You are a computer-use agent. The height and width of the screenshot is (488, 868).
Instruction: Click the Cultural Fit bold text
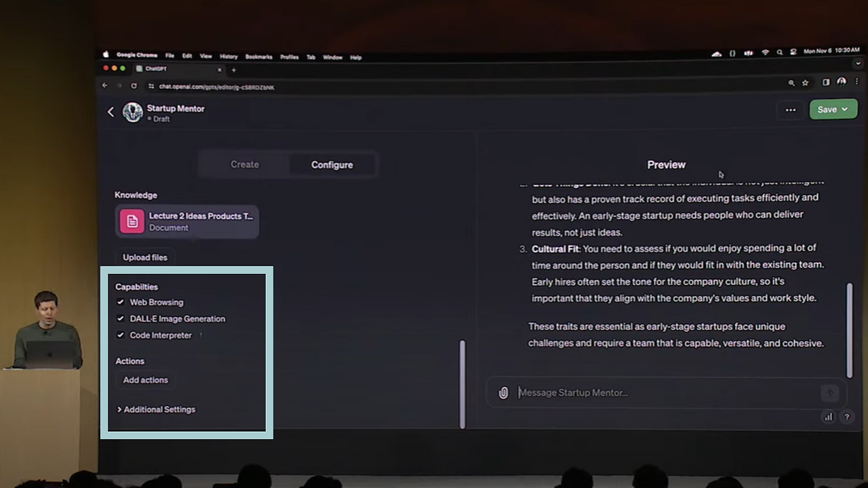555,249
